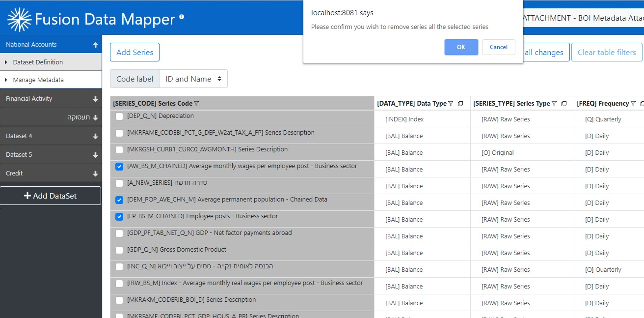This screenshot has height=318, width=644.
Task: Uncheck the EP_BS_M_CHAINED Employee posts checkbox
Action: click(x=119, y=217)
